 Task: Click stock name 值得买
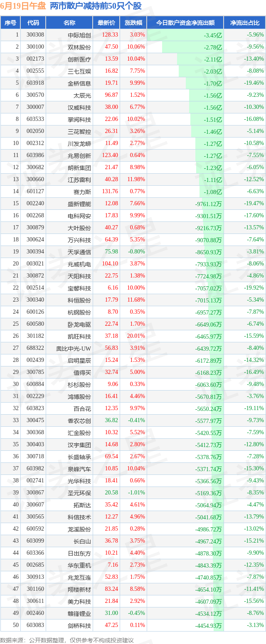point(82,372)
